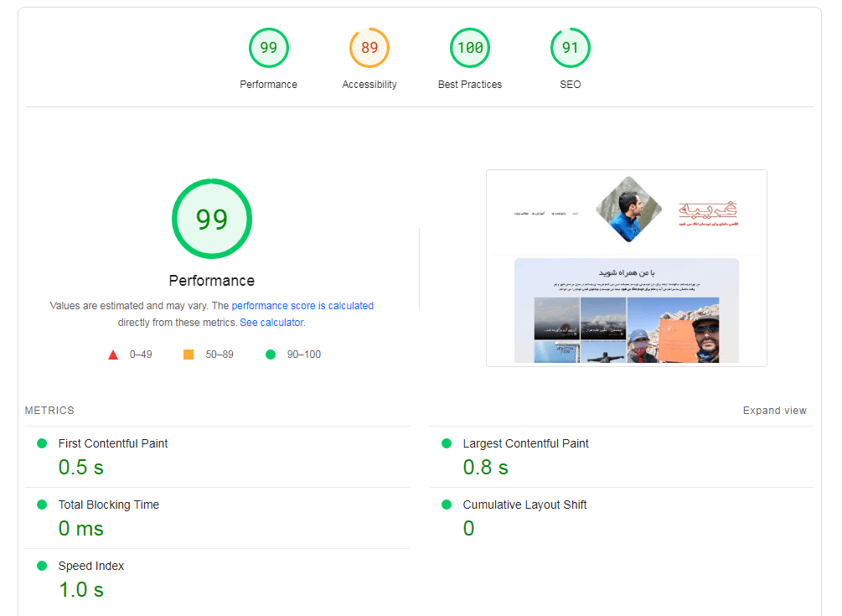This screenshot has height=616, width=842.
Task: Click the See calculator link
Action: point(270,322)
